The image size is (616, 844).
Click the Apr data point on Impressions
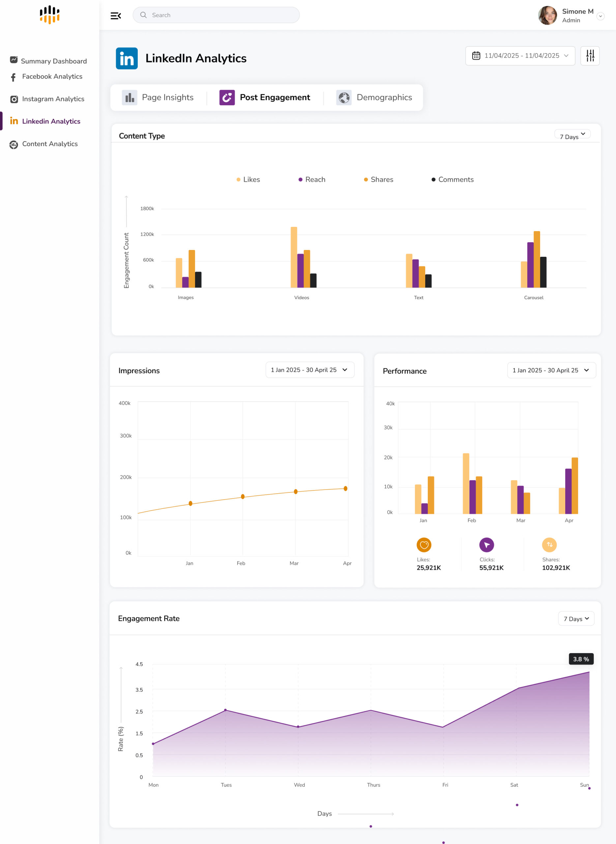click(x=346, y=488)
